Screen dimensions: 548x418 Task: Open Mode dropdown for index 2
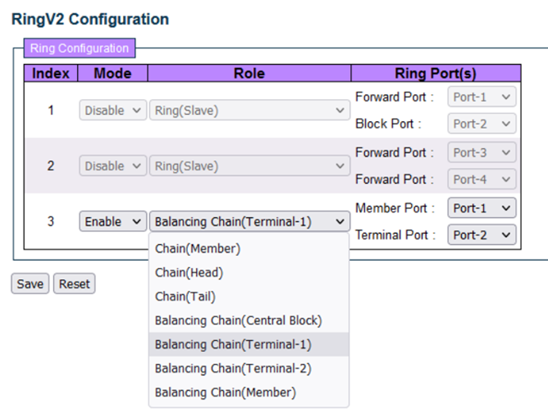tap(113, 166)
